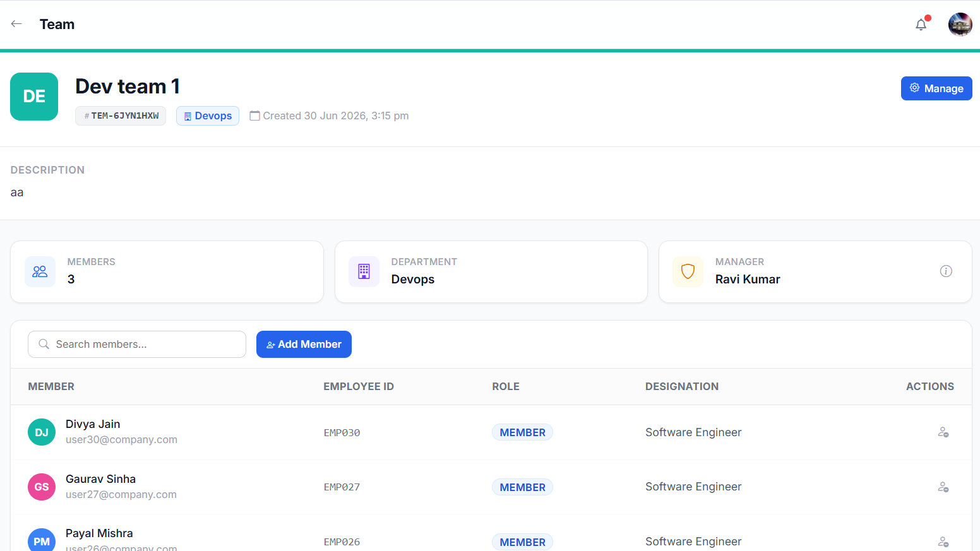
Task: Select employee ID EMP030
Action: [x=342, y=433]
